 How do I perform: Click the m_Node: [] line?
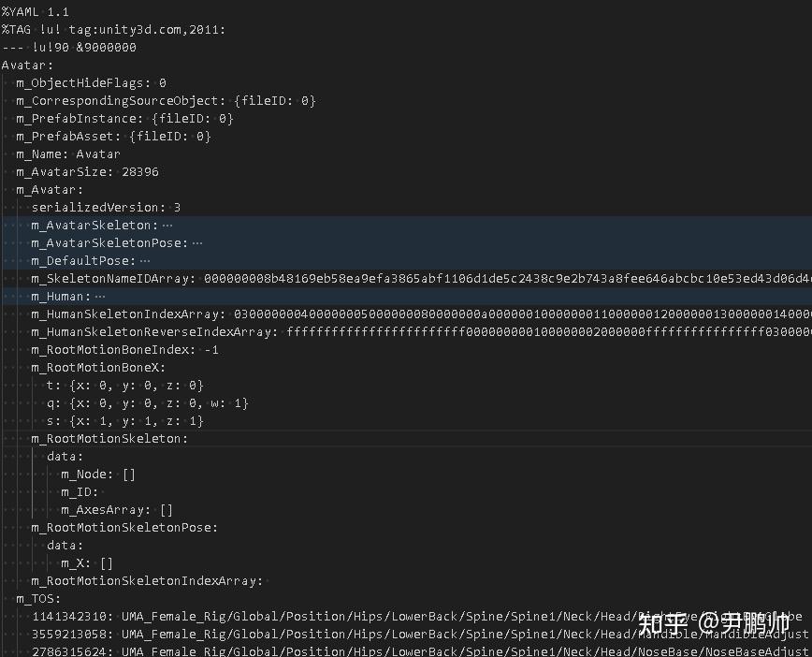point(98,474)
